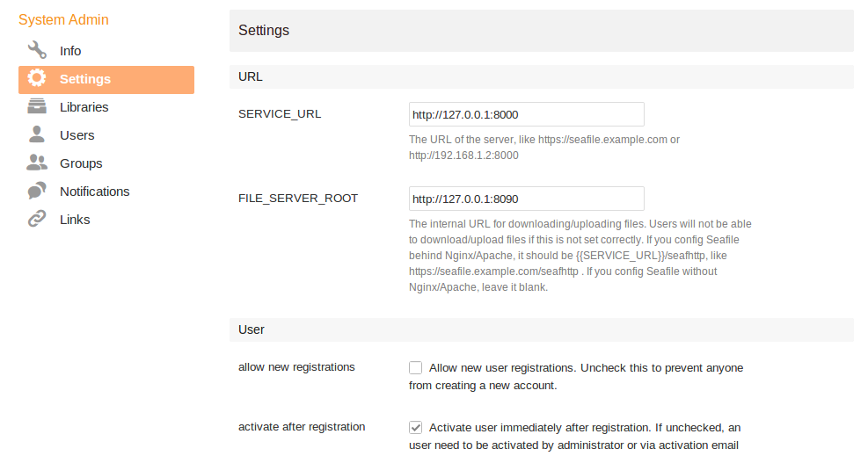The image size is (868, 456).
Task: Click the wrench icon beside Info
Action: (x=37, y=50)
